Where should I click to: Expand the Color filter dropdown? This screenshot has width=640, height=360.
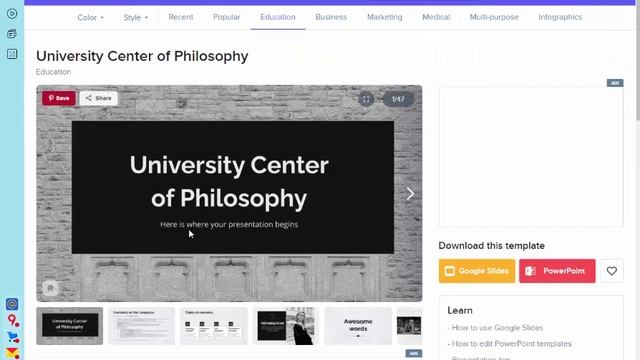coord(91,18)
